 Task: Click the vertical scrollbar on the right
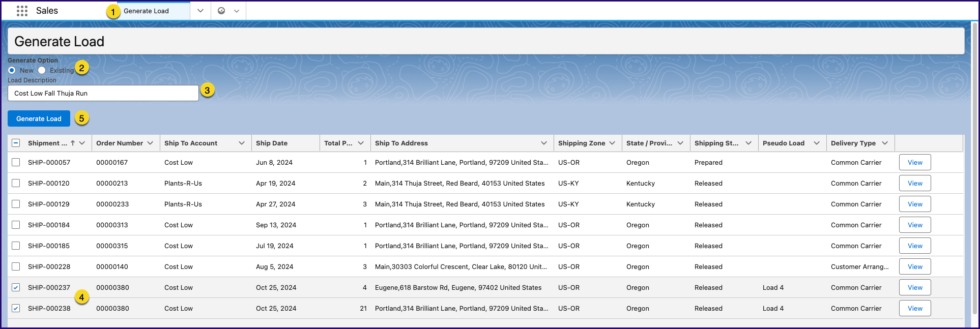point(974,168)
